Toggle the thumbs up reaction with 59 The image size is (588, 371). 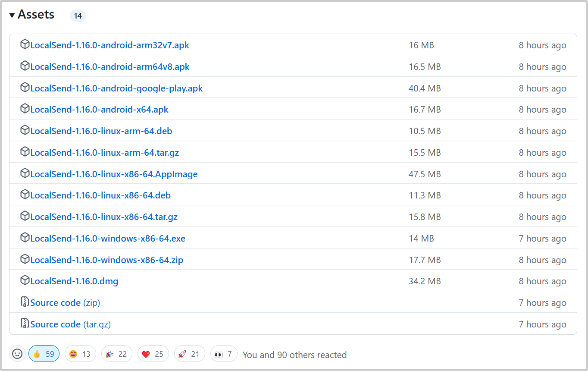pyautogui.click(x=44, y=354)
